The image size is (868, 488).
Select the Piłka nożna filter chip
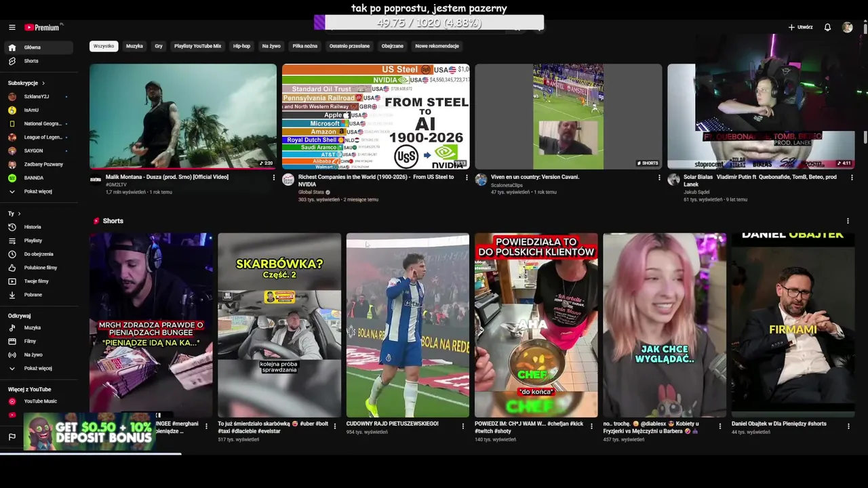tap(305, 46)
